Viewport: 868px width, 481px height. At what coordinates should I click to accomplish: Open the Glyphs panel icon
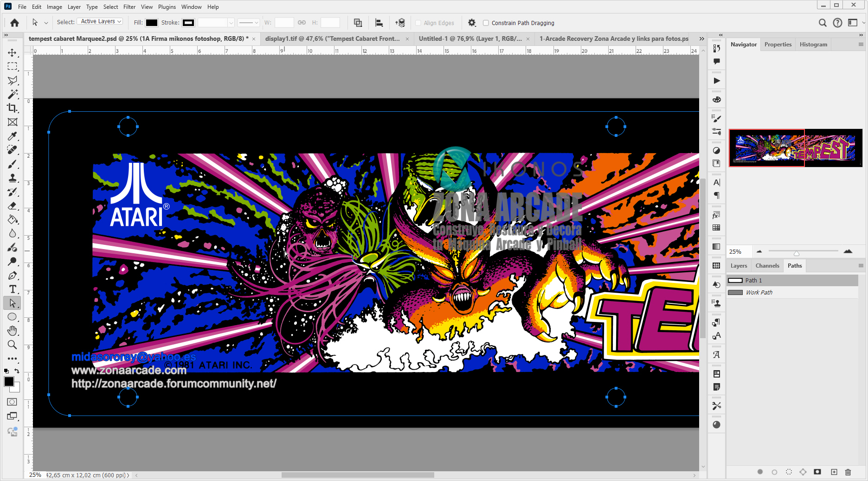pos(717,355)
